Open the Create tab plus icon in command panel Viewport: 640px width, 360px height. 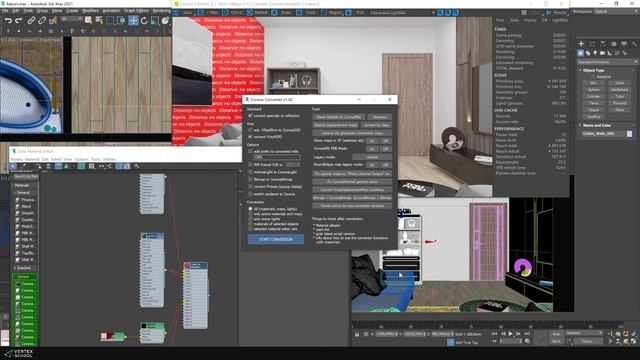tap(581, 44)
